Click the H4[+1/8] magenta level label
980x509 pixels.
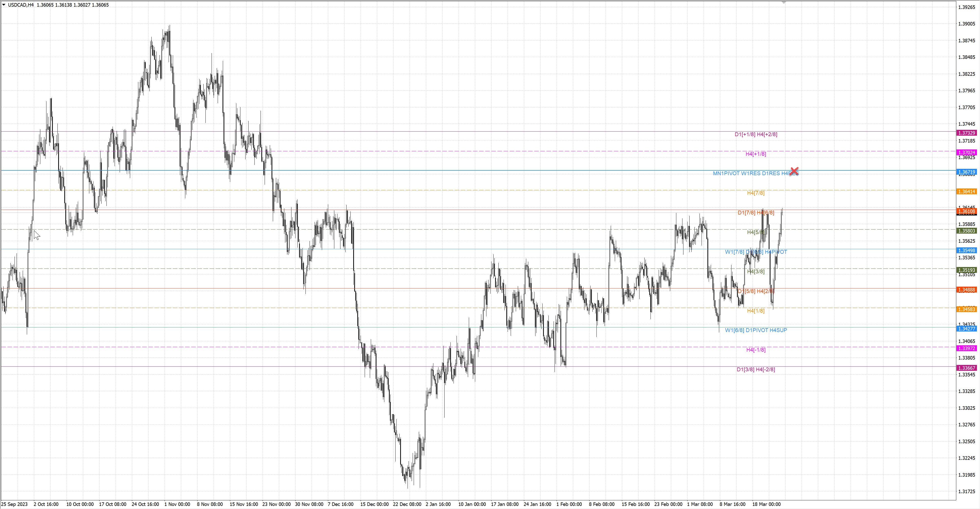(755, 154)
